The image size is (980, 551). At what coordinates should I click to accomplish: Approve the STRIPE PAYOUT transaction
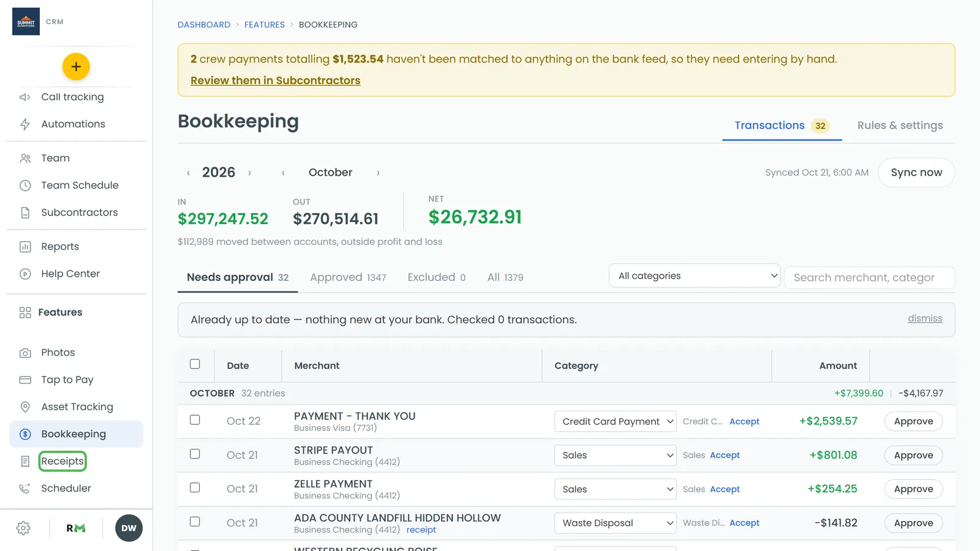click(x=913, y=455)
